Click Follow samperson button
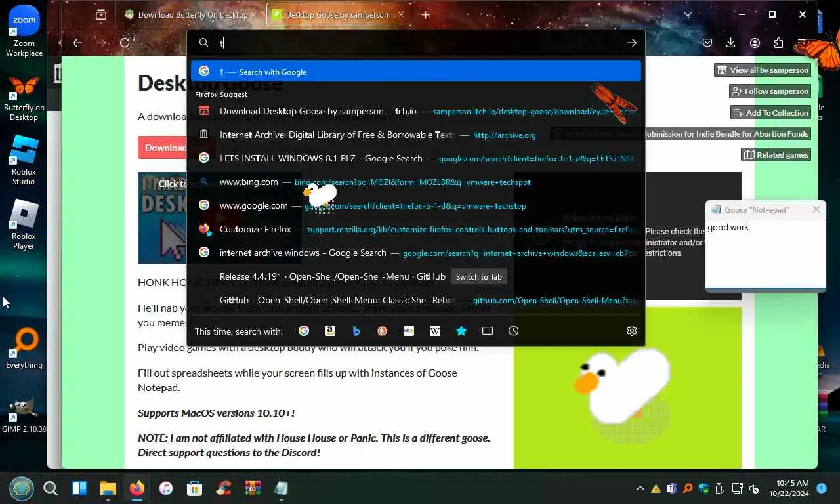 [x=770, y=91]
